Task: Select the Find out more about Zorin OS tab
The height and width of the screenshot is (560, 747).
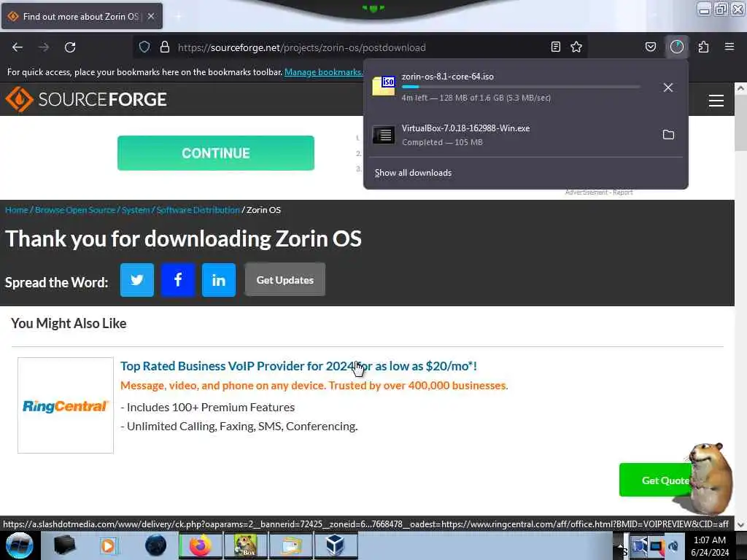Action: tap(80, 16)
